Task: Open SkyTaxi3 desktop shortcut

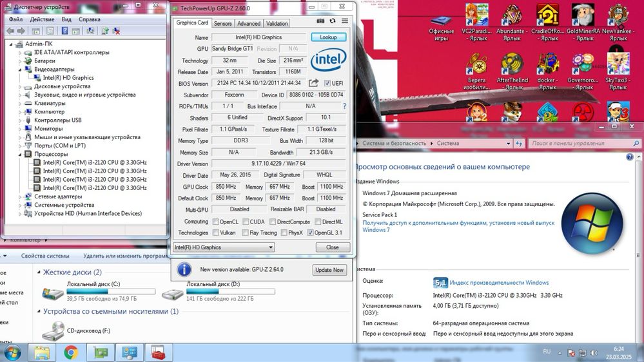Action: [x=618, y=72]
